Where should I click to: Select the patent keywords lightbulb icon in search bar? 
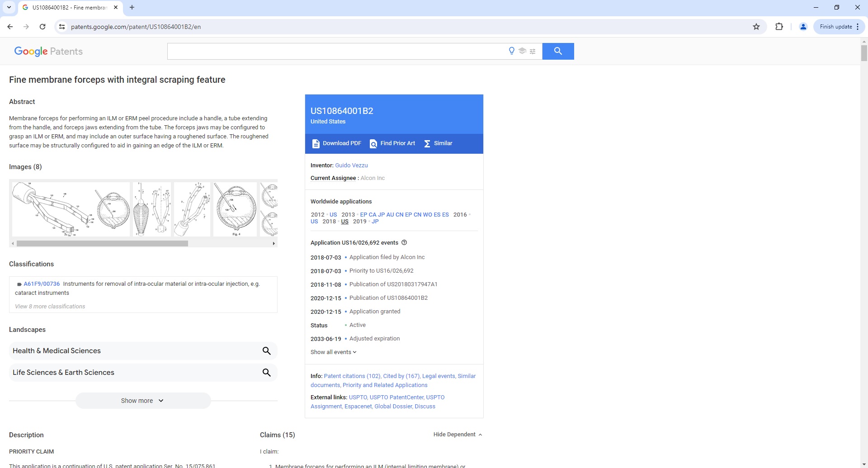pos(511,51)
